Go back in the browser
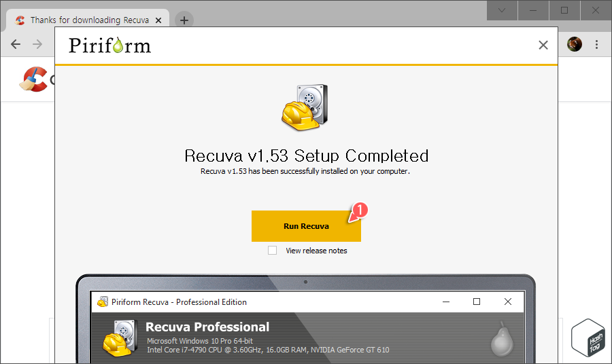 pos(16,44)
